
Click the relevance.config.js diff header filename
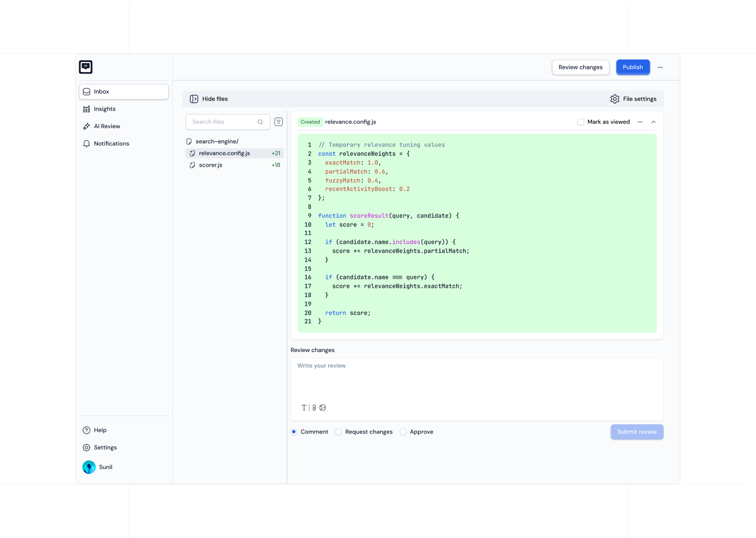pos(351,122)
